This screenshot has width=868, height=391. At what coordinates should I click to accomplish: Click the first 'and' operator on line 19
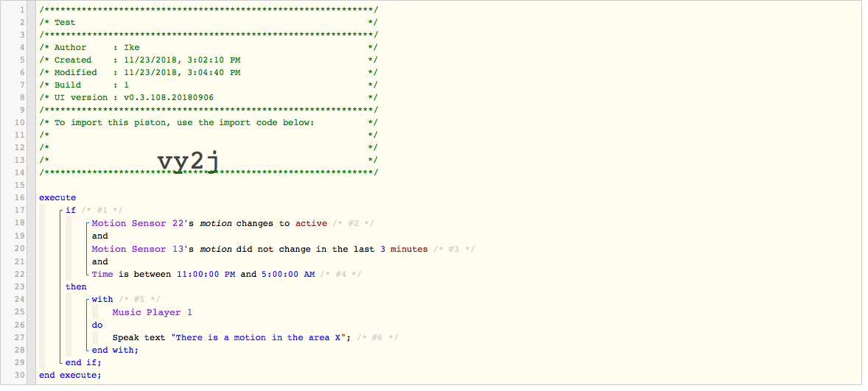point(100,236)
